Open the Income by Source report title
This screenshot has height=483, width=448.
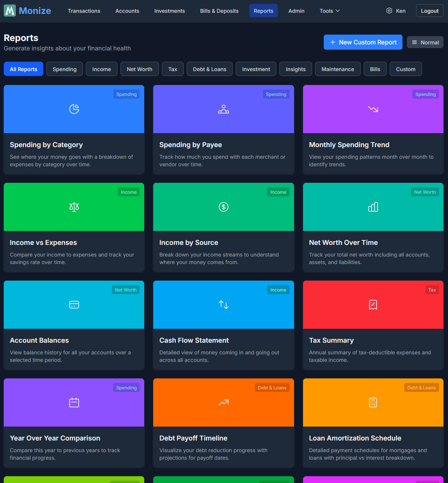[189, 243]
